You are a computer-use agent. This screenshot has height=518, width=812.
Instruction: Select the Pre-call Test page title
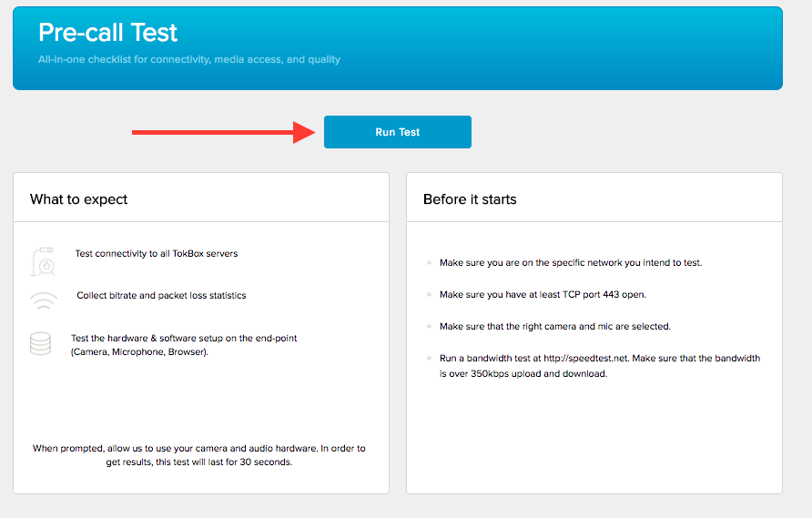pos(107,33)
